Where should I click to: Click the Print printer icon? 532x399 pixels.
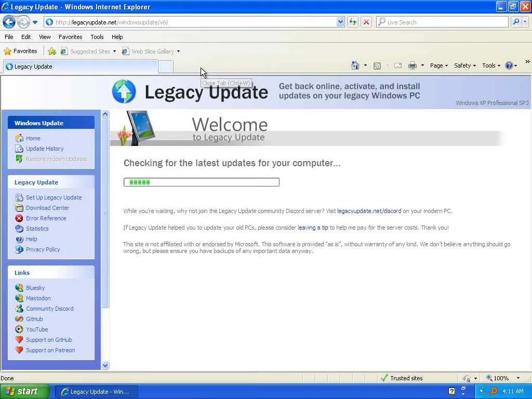[412, 65]
